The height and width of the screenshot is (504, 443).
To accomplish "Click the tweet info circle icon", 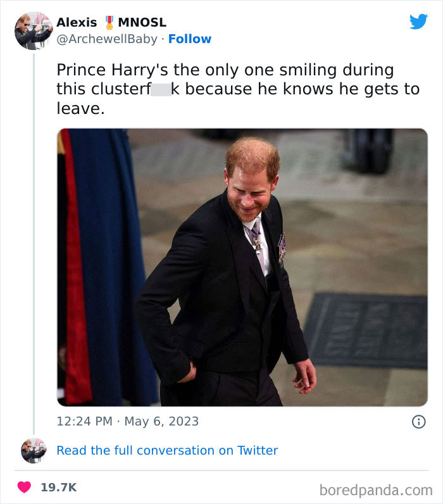I will click(418, 422).
